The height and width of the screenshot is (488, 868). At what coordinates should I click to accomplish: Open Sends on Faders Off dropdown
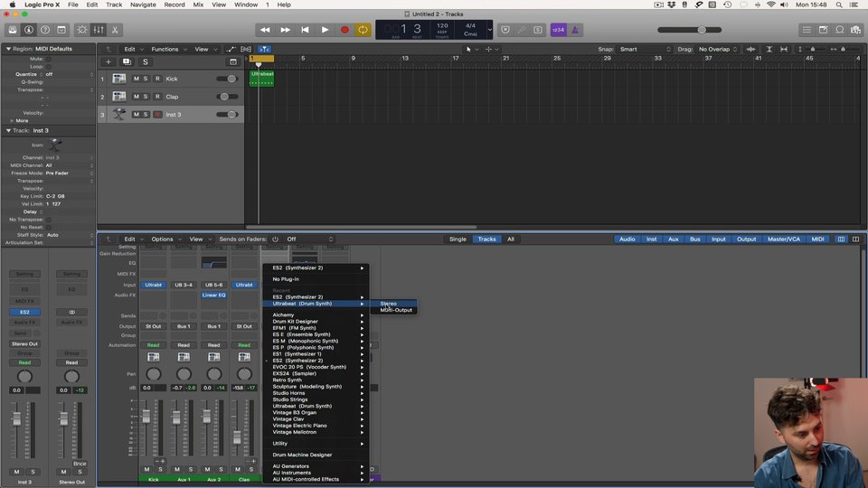(x=310, y=239)
